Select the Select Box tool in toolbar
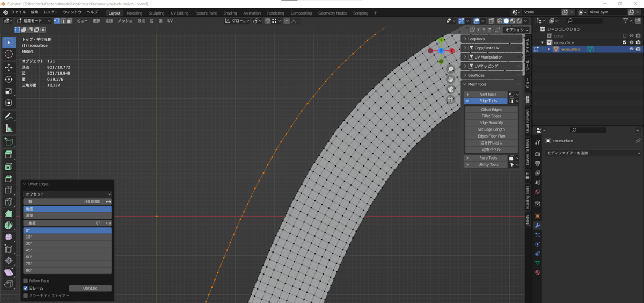 click(x=9, y=42)
